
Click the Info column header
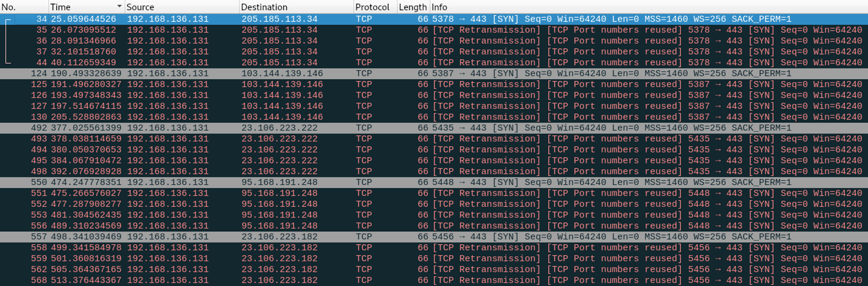[648, 7]
